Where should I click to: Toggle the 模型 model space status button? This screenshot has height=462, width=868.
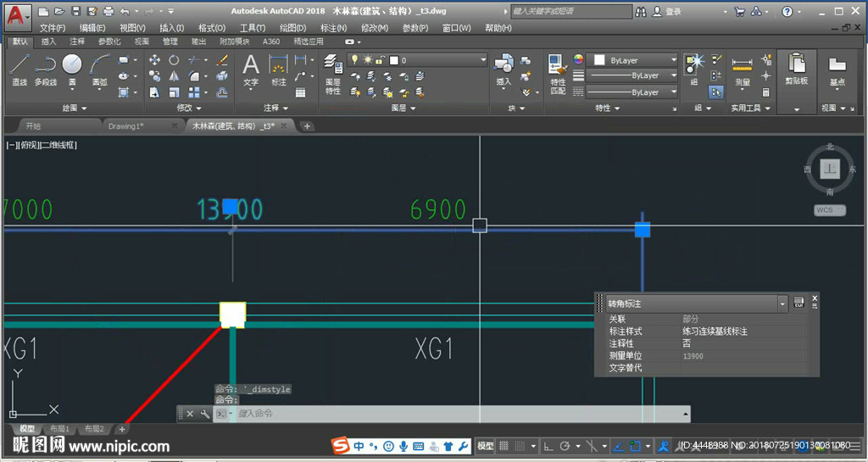[485, 446]
